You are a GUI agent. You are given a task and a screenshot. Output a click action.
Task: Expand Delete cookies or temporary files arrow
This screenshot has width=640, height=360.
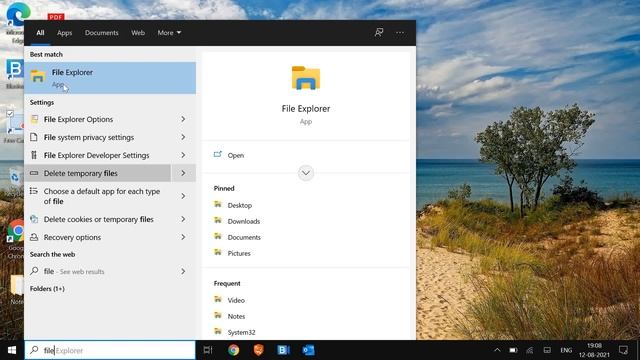click(183, 219)
